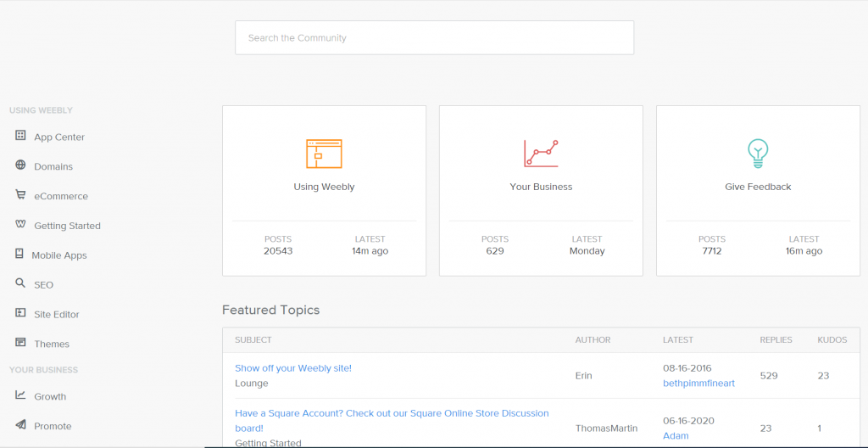This screenshot has width=868, height=448.
Task: Select the Site Editor sidebar label
Action: pyautogui.click(x=57, y=315)
